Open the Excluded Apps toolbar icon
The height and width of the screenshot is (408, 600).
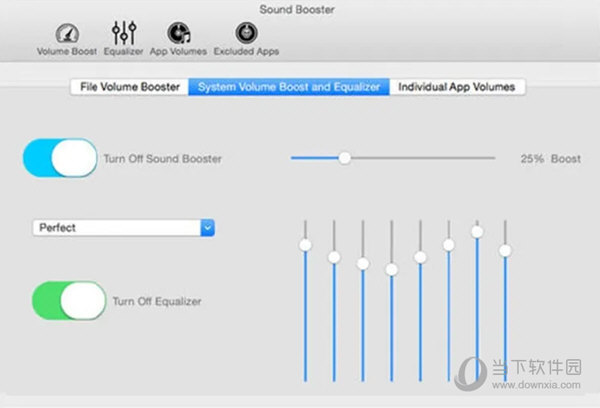pyautogui.click(x=246, y=39)
